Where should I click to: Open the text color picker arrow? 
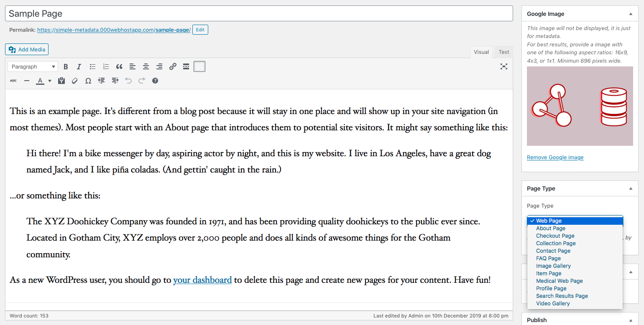tap(50, 81)
